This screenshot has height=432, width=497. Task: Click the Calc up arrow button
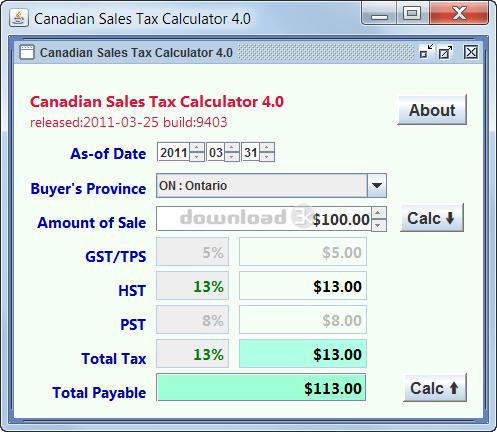[435, 388]
